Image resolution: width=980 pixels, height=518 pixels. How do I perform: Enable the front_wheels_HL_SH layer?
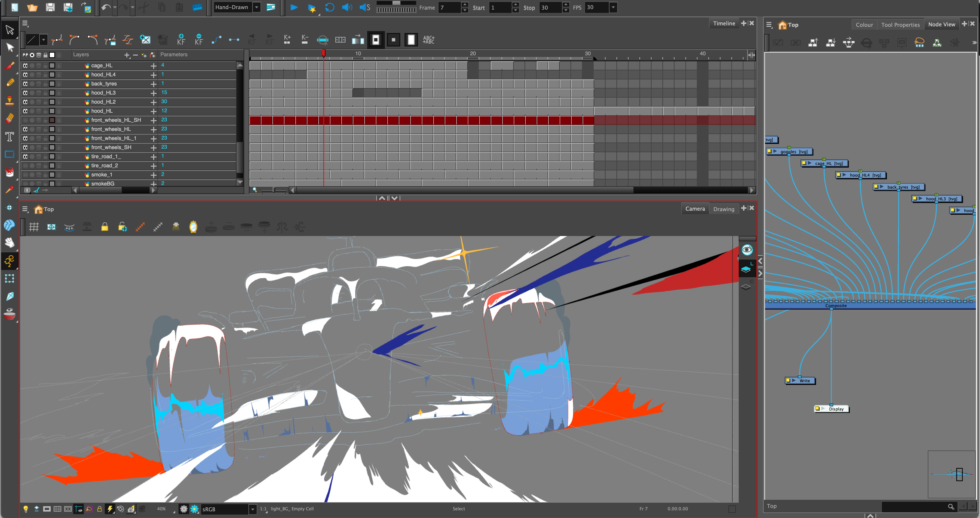pyautogui.click(x=25, y=120)
